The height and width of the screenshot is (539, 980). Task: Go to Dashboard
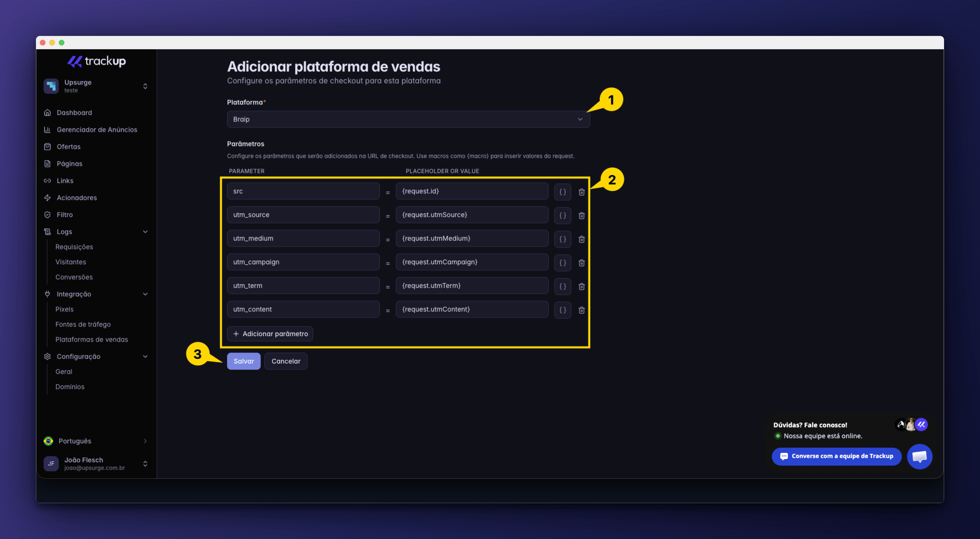coord(74,112)
